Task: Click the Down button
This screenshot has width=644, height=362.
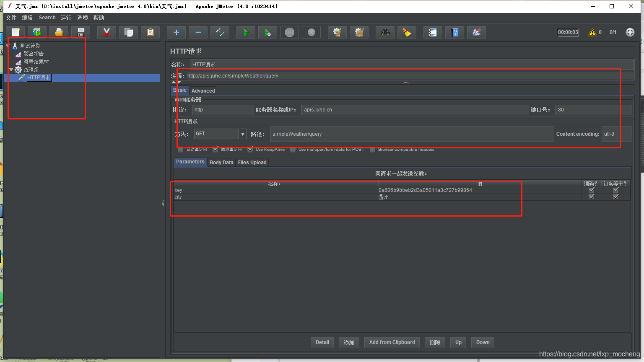Action: pyautogui.click(x=483, y=342)
